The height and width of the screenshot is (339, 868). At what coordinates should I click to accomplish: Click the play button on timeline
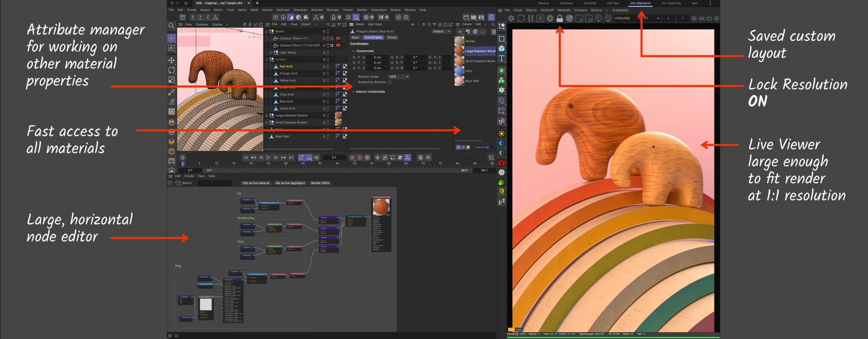coord(268,158)
